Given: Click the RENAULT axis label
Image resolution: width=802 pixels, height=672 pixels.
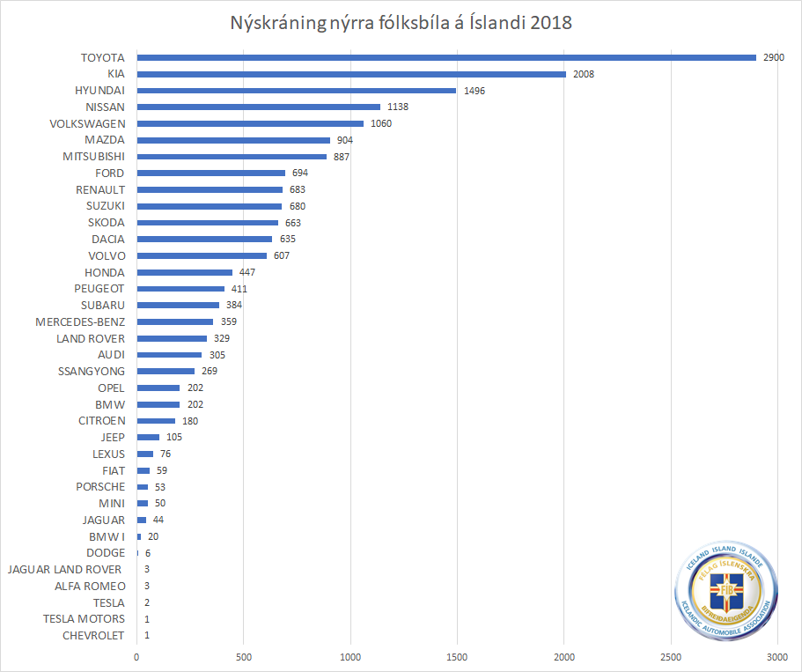Looking at the screenshot, I should click(x=100, y=189).
